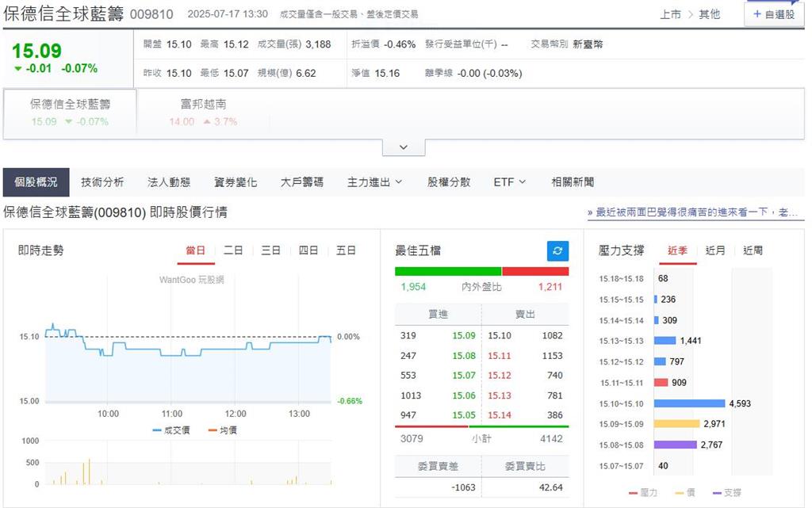Open the 大戶籌碼 tab
This screenshot has height=508, width=812.
[302, 182]
